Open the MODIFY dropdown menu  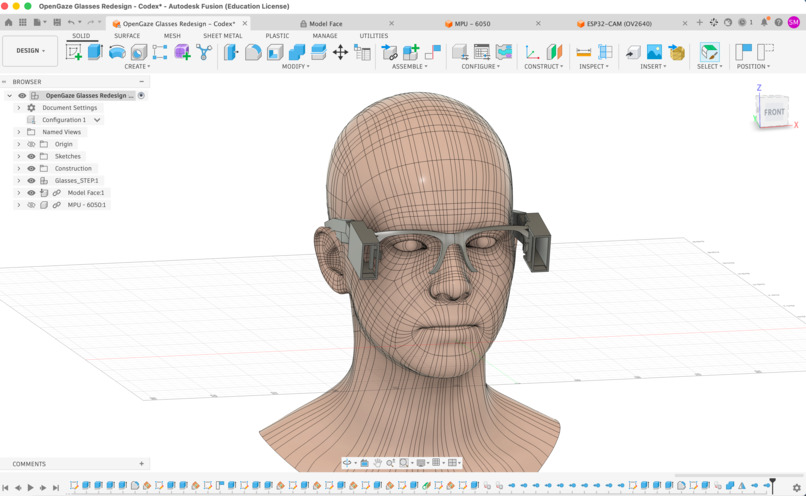(295, 66)
